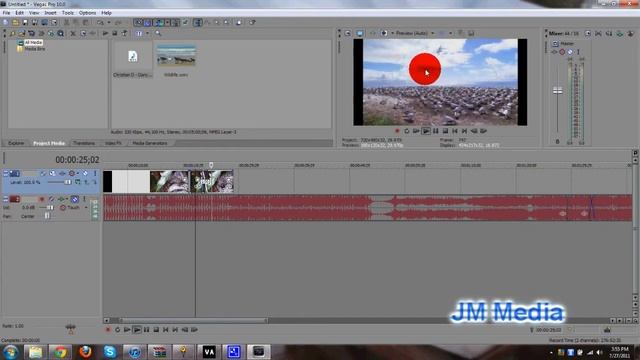This screenshot has width=640, height=360.
Task: Toggle Automatic Crossfades in main toolbar
Action: (x=148, y=22)
